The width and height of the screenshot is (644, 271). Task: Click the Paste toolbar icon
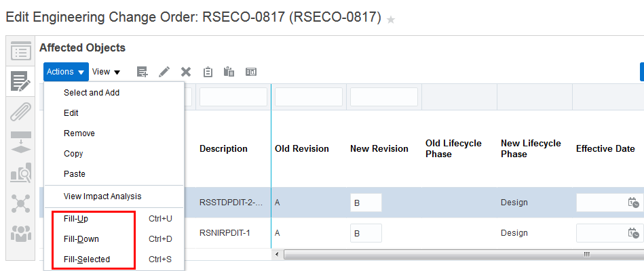229,72
